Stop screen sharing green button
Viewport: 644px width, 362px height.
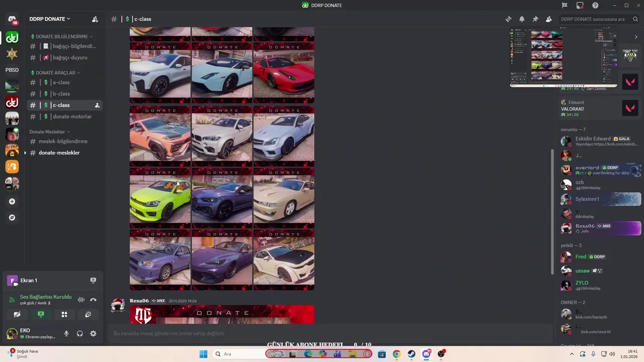41,314
